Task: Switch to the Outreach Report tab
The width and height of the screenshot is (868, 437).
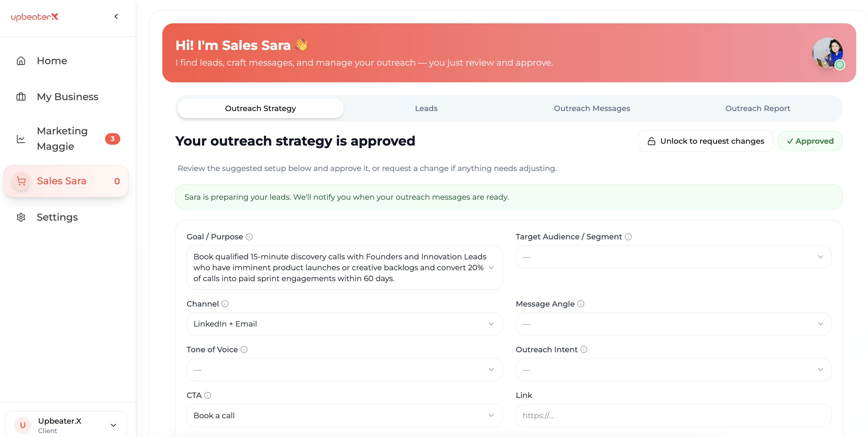Action: click(757, 108)
